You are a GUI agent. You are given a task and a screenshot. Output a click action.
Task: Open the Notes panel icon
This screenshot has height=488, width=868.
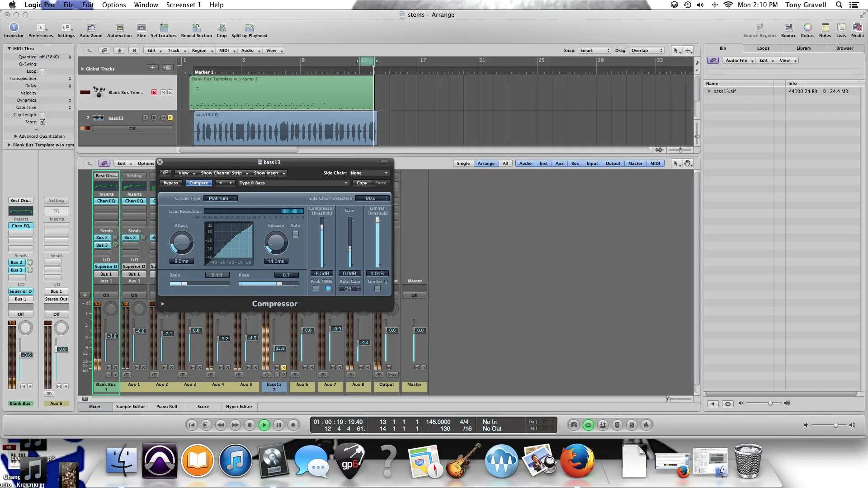coord(825,30)
